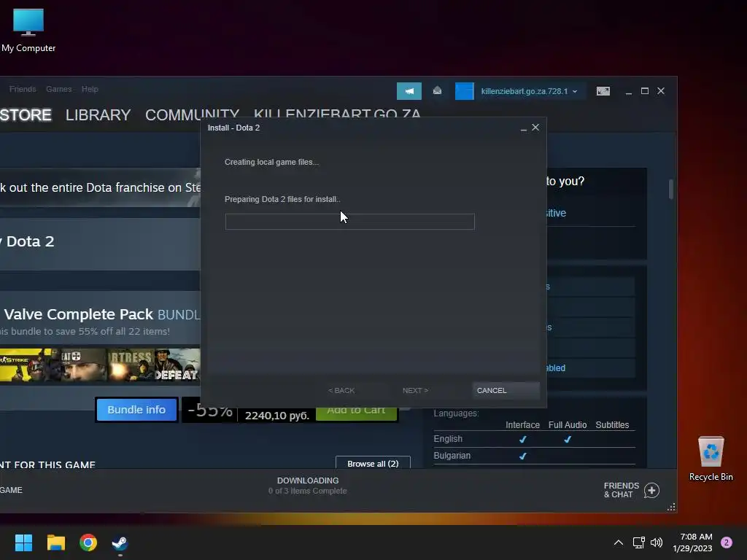Click the English Full Audio checkmark
This screenshot has width=747, height=560.
568,440
